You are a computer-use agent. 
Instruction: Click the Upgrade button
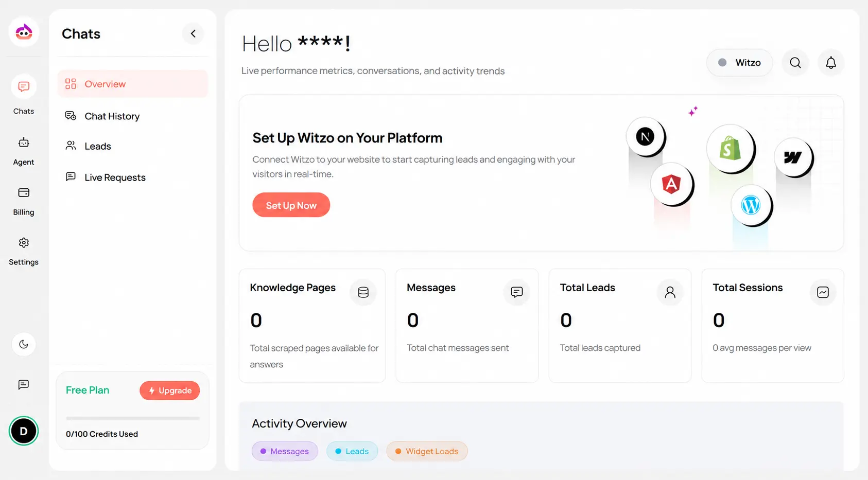tap(170, 390)
